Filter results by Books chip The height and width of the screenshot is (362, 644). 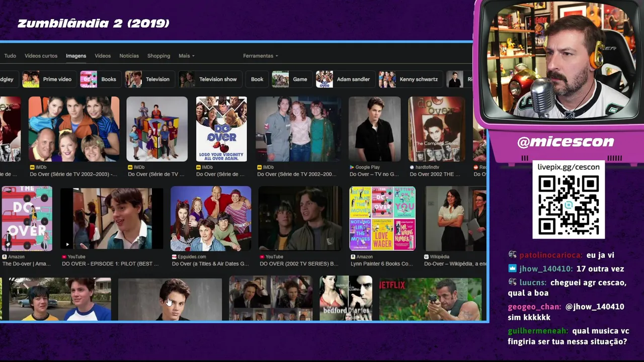(100, 79)
